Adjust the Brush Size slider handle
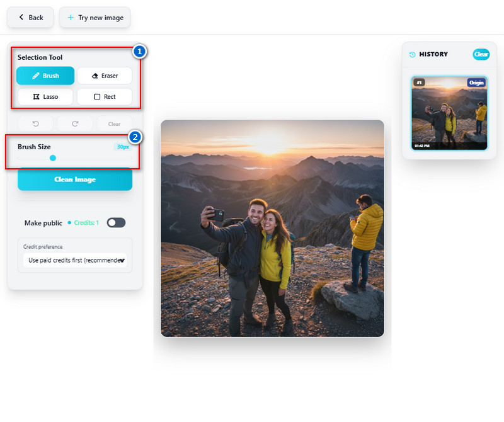This screenshot has width=504, height=422. coord(53,158)
